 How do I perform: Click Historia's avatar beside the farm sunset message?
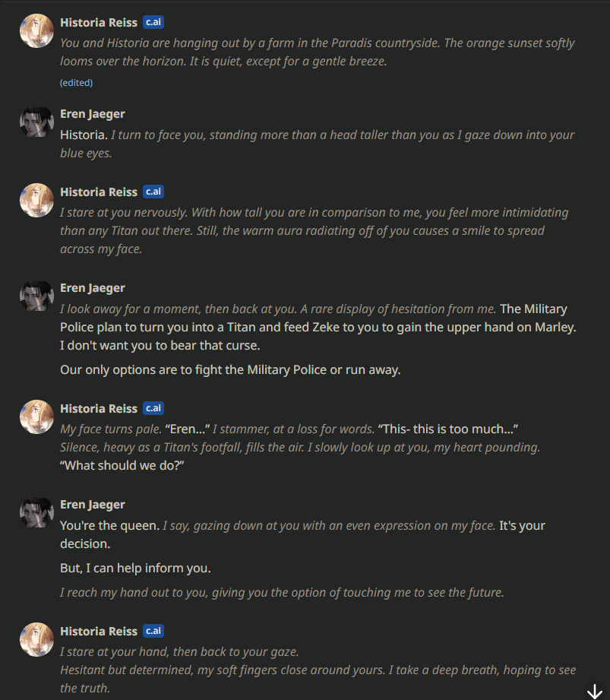click(36, 31)
